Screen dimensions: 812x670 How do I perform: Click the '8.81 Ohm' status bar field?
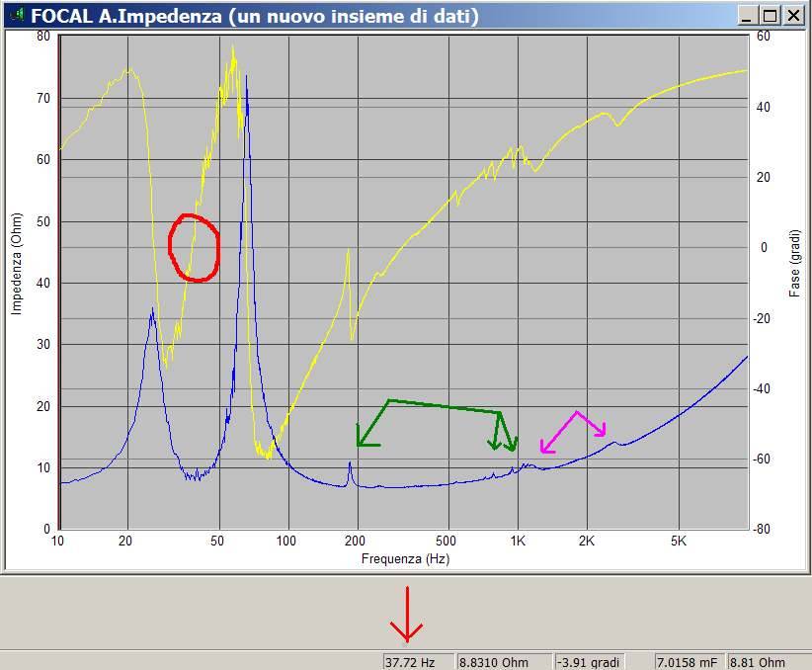coord(768,662)
